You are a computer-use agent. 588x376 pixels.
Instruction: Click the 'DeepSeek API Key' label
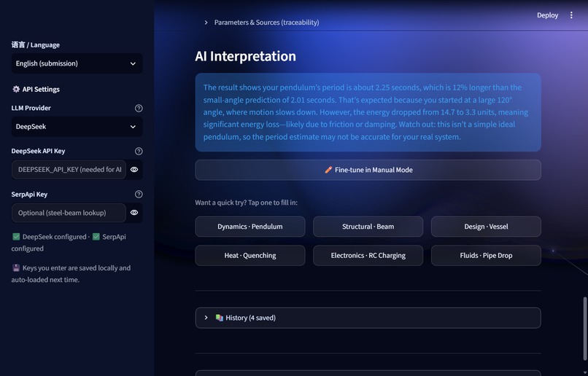(x=38, y=151)
